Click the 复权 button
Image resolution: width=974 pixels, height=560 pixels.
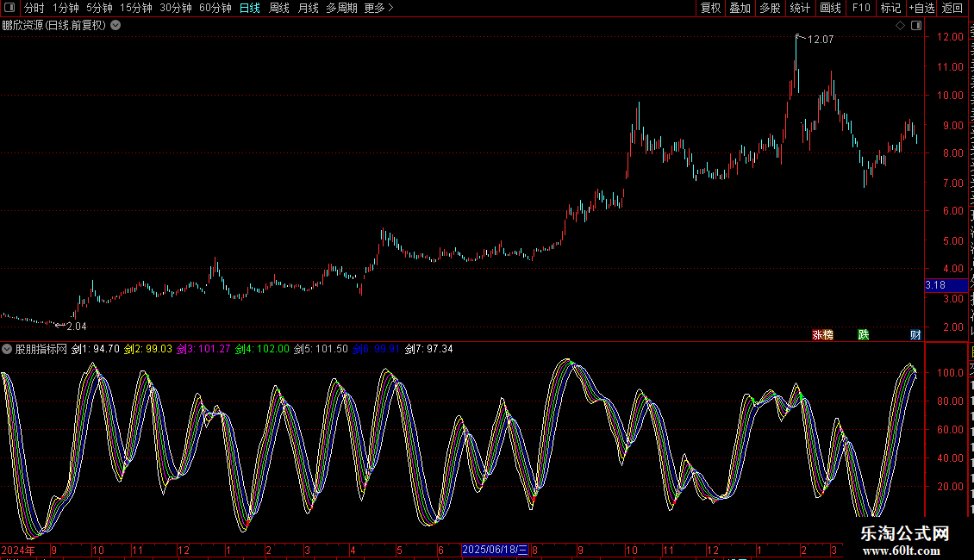point(710,8)
